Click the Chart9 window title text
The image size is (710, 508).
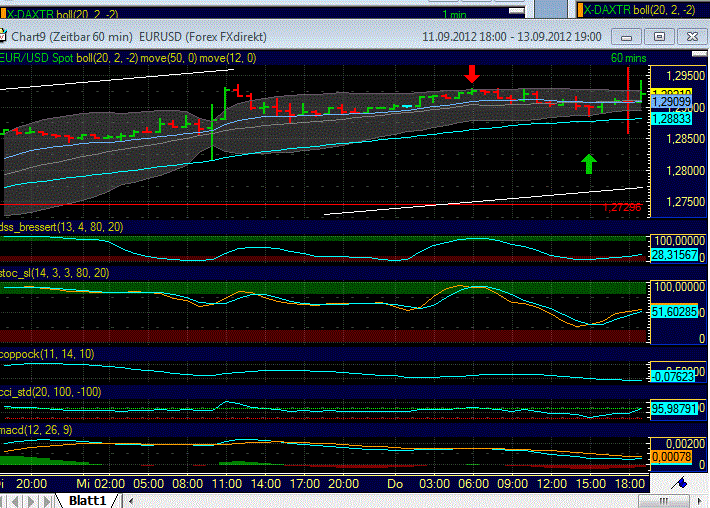tap(139, 37)
